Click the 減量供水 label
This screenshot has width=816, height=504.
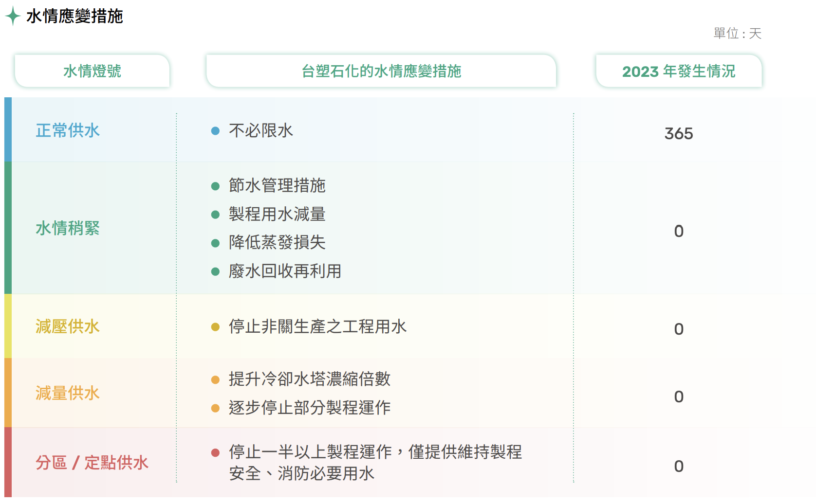click(x=68, y=393)
